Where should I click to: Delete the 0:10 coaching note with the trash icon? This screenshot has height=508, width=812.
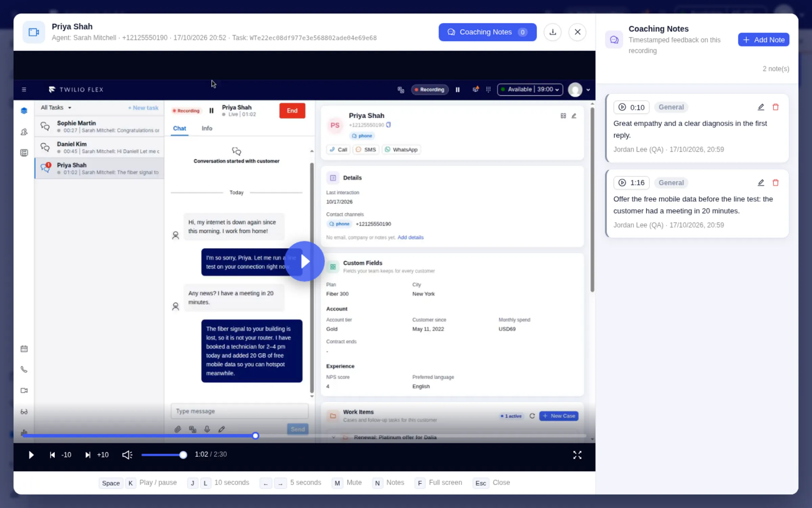(775, 107)
